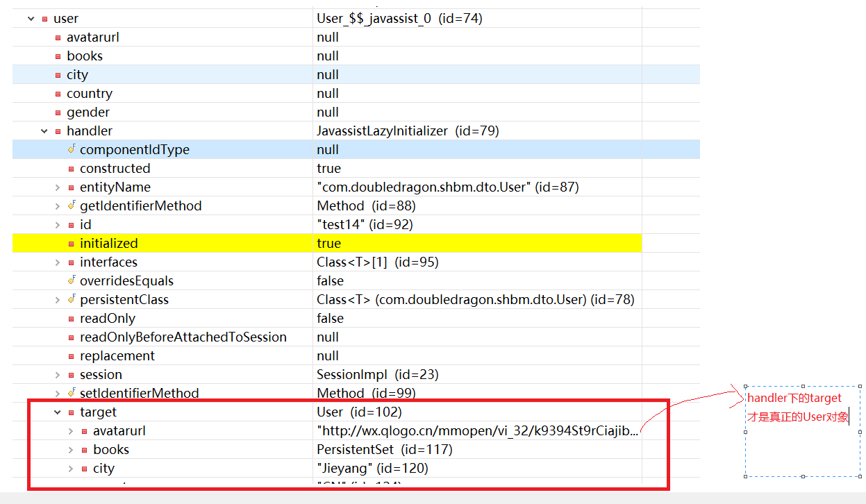Click value "com.doubledragon.shbm.dto.User" (id=87)
The image size is (866, 504).
coord(448,187)
